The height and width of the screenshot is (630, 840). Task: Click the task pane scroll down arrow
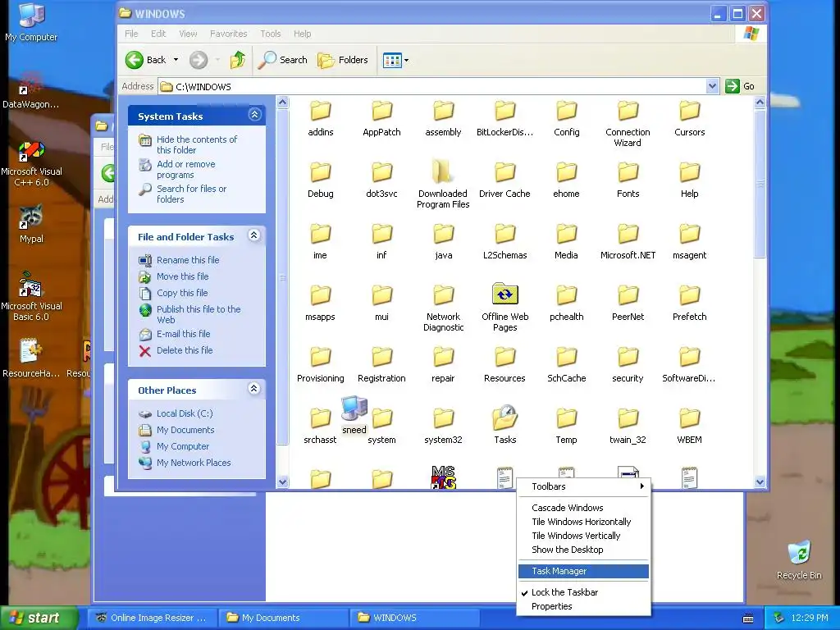pyautogui.click(x=282, y=482)
